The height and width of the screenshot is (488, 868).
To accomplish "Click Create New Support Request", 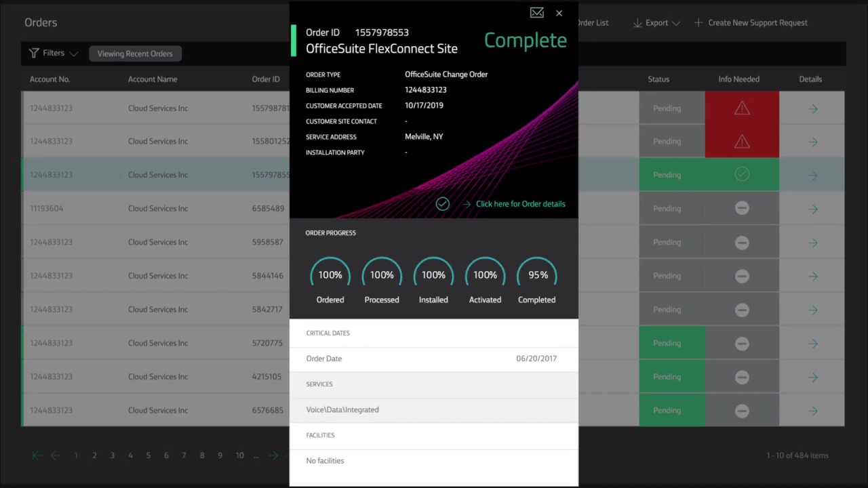I will 751,23.
